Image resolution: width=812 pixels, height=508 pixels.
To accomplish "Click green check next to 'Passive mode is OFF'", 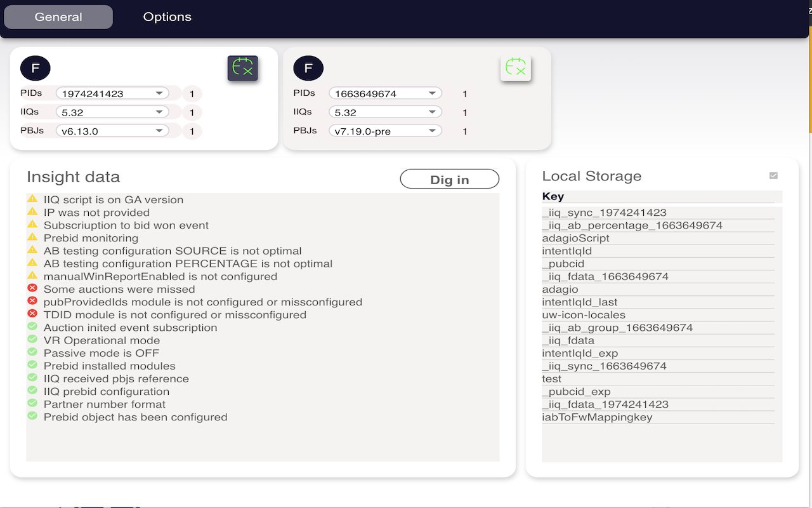I will 32,353.
